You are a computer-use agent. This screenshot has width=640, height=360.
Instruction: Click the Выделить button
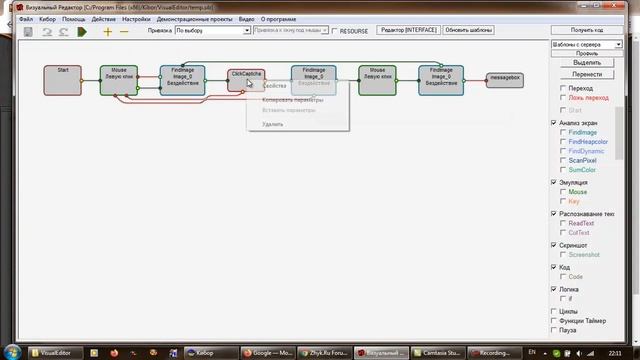(587, 62)
